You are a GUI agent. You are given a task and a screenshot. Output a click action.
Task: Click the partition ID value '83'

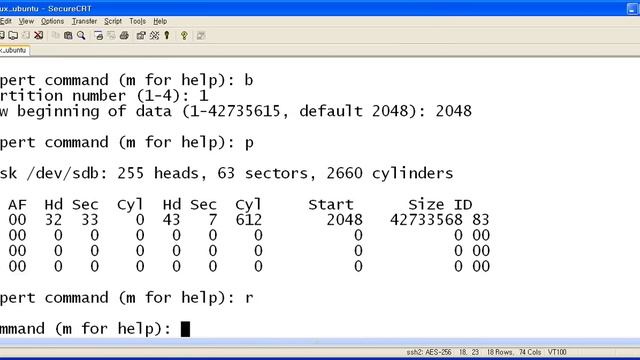(481, 220)
